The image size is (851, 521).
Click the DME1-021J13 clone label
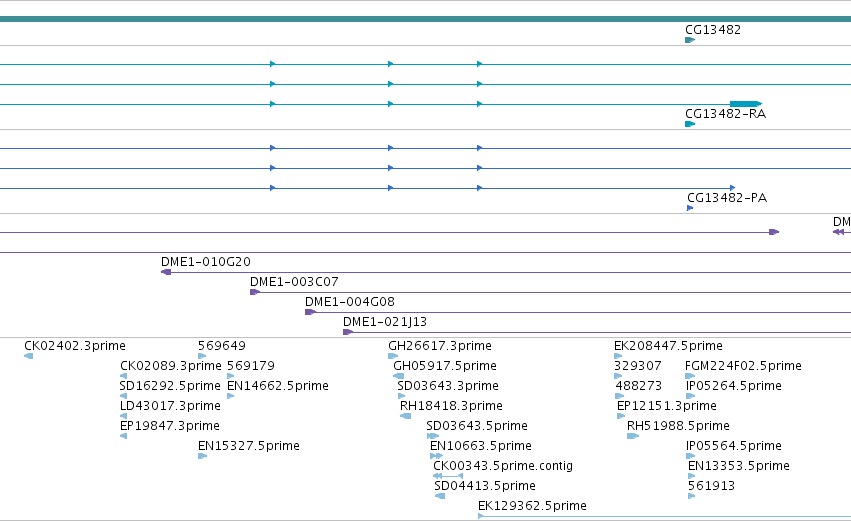click(385, 322)
